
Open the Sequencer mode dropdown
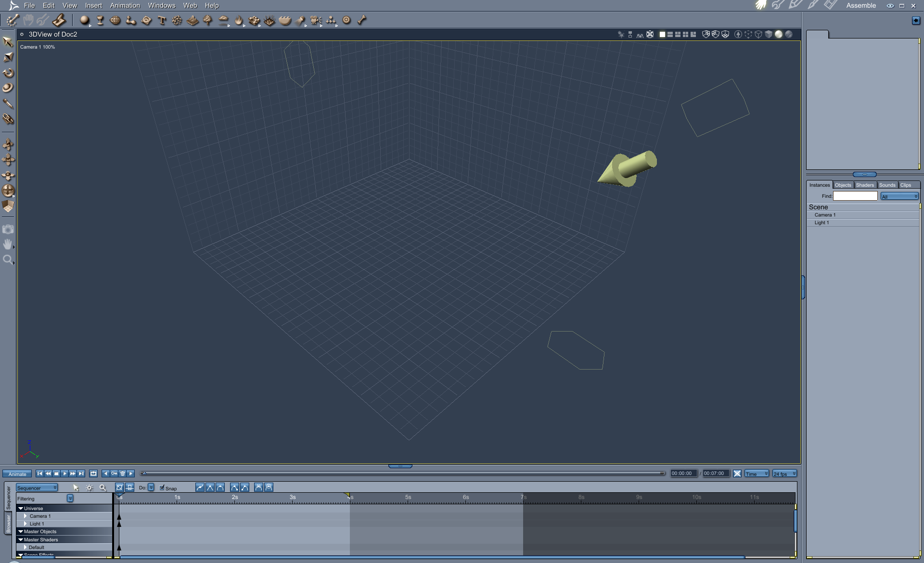37,487
